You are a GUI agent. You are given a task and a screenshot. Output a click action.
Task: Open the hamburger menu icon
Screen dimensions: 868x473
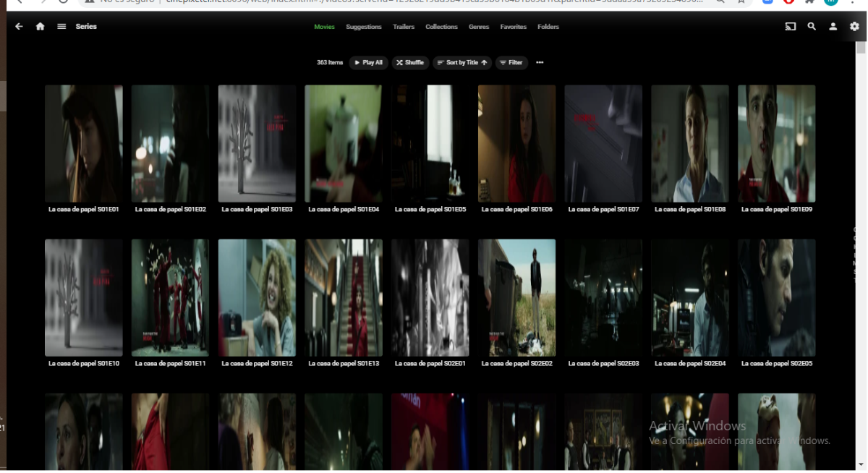[x=61, y=27]
